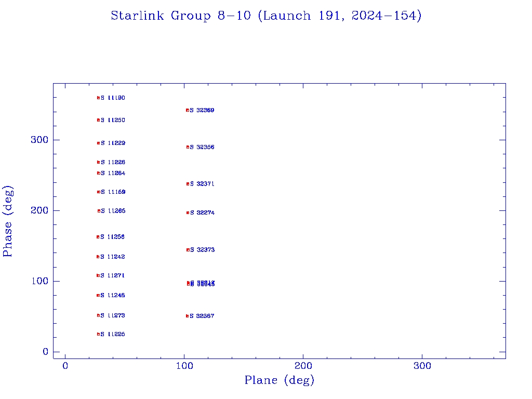Select the 'S 11256' satellite label
The image size is (532, 399).
(x=113, y=237)
